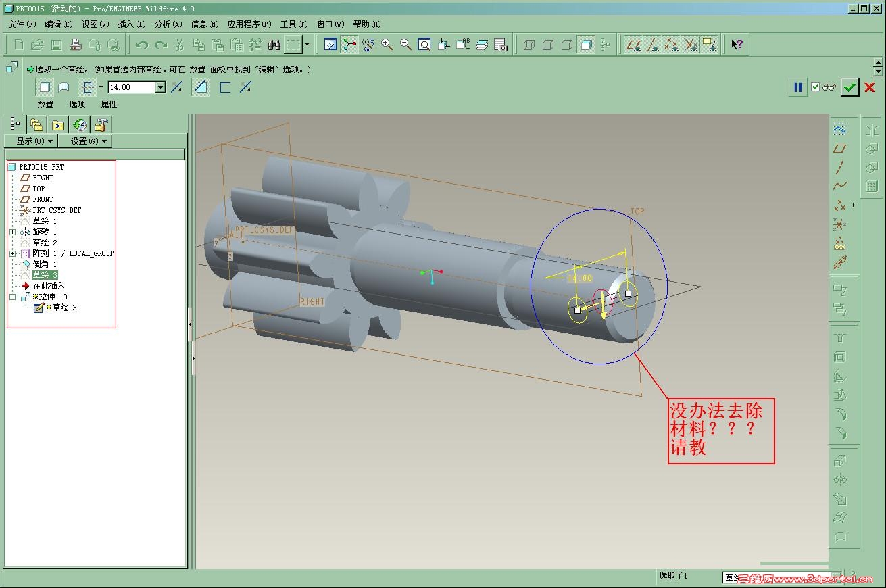Expand the 旋转 1 tree node
Viewport: 886px width, 588px height.
pyautogui.click(x=13, y=232)
